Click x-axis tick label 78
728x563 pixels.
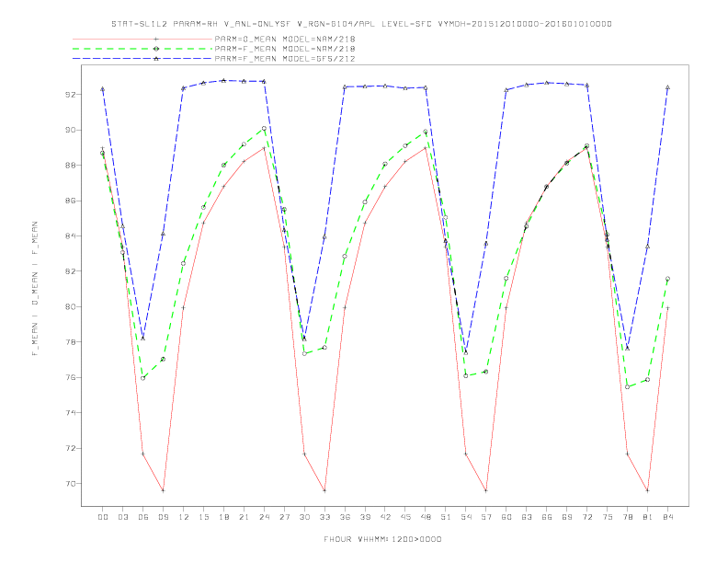pyautogui.click(x=628, y=517)
